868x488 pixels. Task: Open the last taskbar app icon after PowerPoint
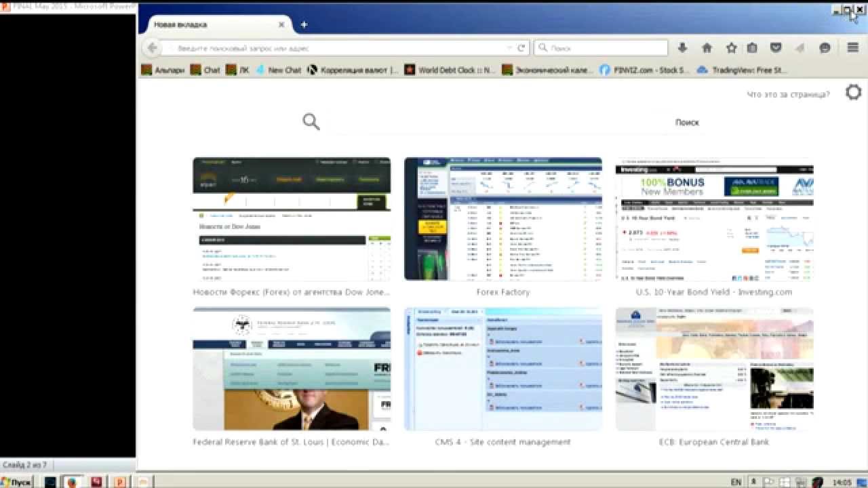pos(142,482)
